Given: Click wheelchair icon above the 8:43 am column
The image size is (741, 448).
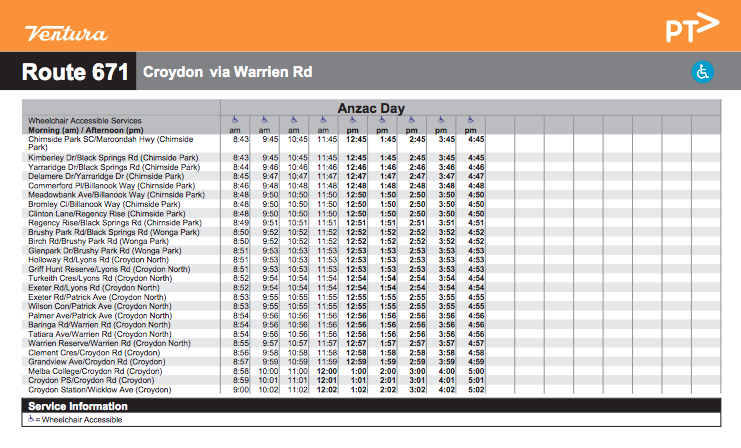Looking at the screenshot, I should 235,120.
